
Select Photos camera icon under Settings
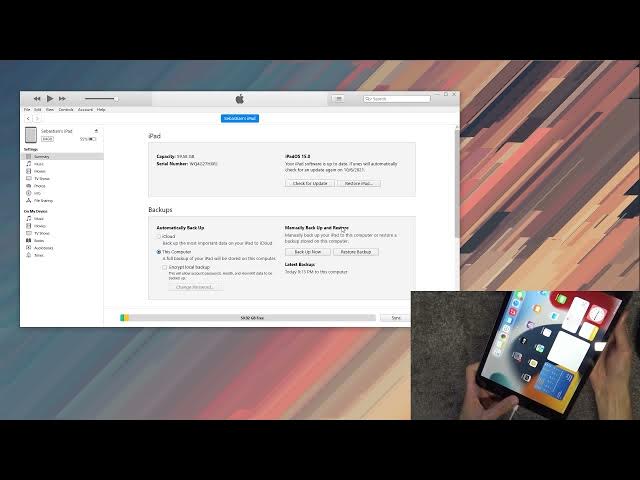pos(29,186)
